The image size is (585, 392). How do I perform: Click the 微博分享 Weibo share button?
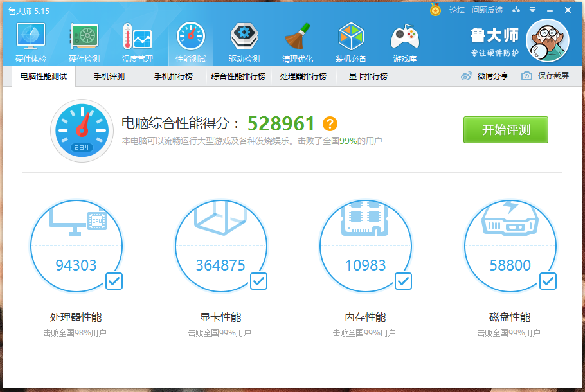coord(485,76)
